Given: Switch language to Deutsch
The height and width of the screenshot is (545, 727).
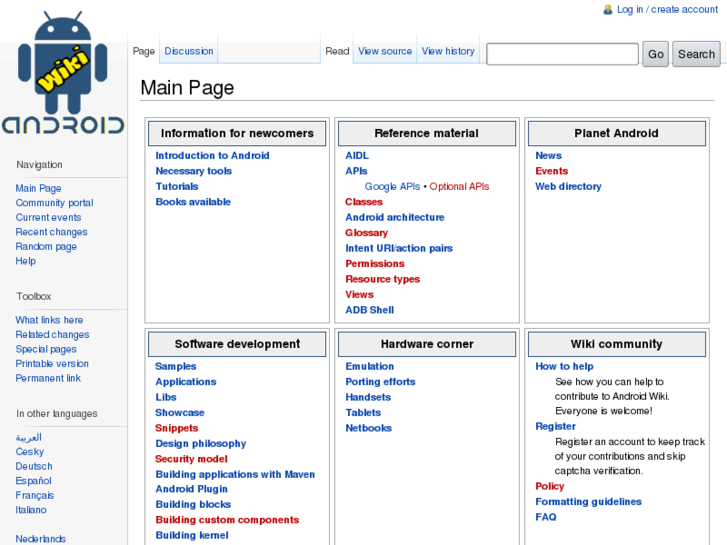Looking at the screenshot, I should (x=34, y=466).
